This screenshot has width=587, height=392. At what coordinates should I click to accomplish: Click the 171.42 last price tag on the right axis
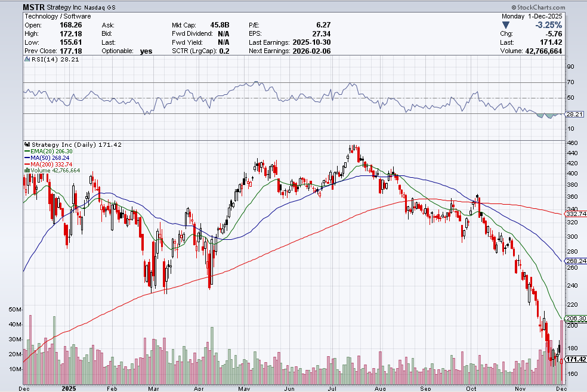tap(576, 359)
